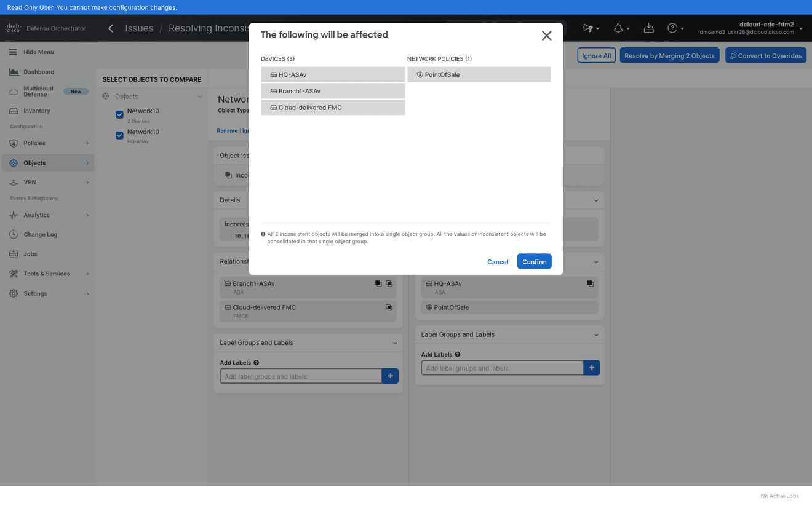Click plus button beside left label field
The width and height of the screenshot is (812, 506).
[x=390, y=376]
